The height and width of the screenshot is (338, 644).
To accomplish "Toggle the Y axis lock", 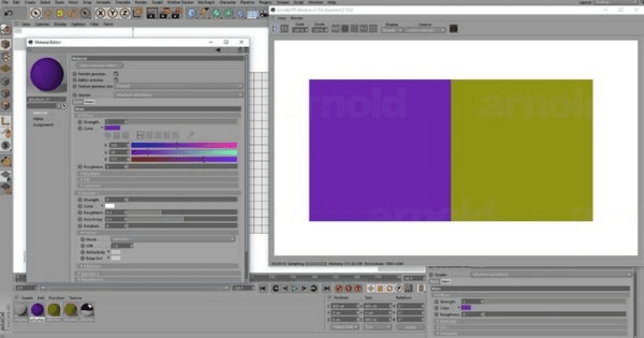I will tap(113, 13).
